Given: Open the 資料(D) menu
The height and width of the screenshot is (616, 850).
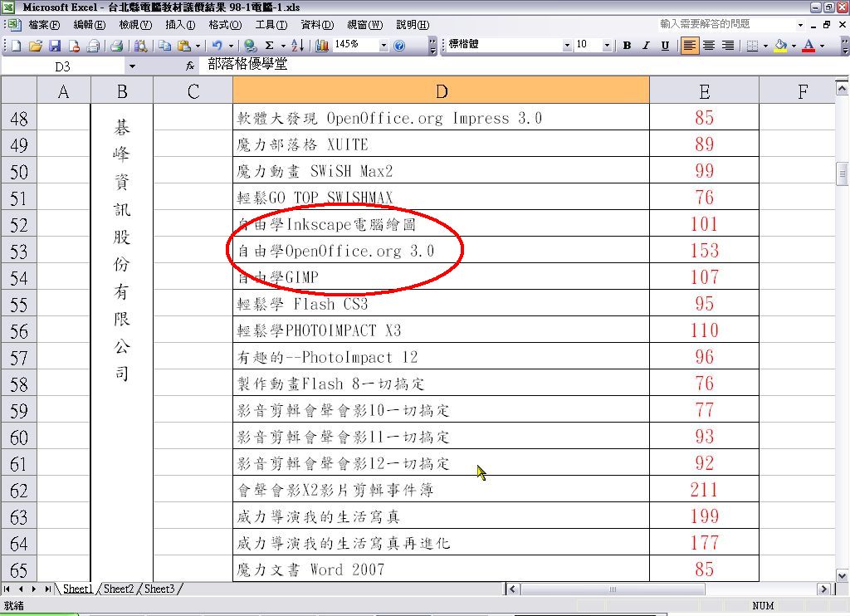Looking at the screenshot, I should (x=317, y=25).
